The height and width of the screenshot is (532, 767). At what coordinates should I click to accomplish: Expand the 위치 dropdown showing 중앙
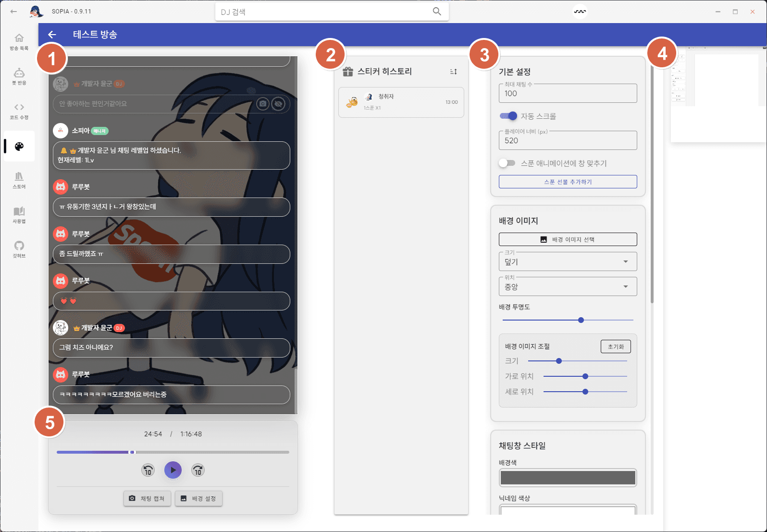click(568, 287)
